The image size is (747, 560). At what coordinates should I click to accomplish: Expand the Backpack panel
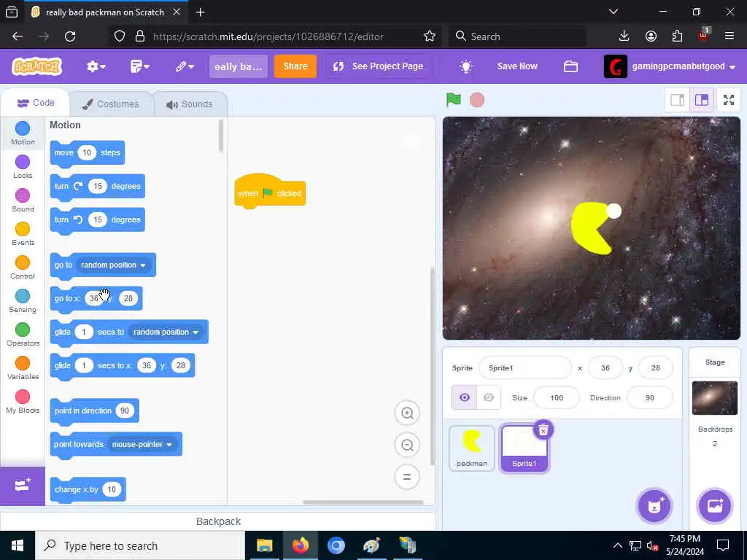218,521
